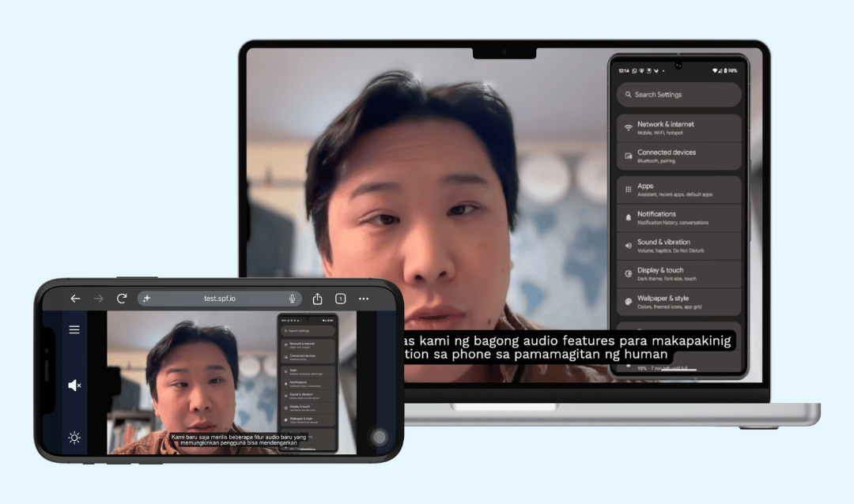Click the video on the phone screen

point(232,382)
